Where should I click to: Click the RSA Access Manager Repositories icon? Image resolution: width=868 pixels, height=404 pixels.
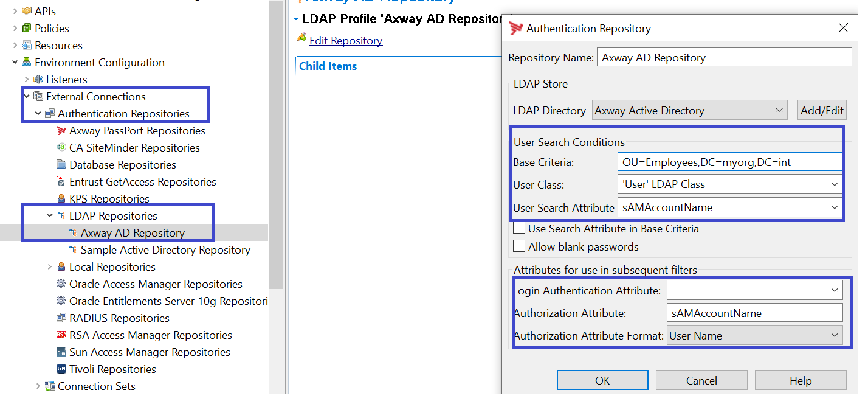(x=61, y=335)
